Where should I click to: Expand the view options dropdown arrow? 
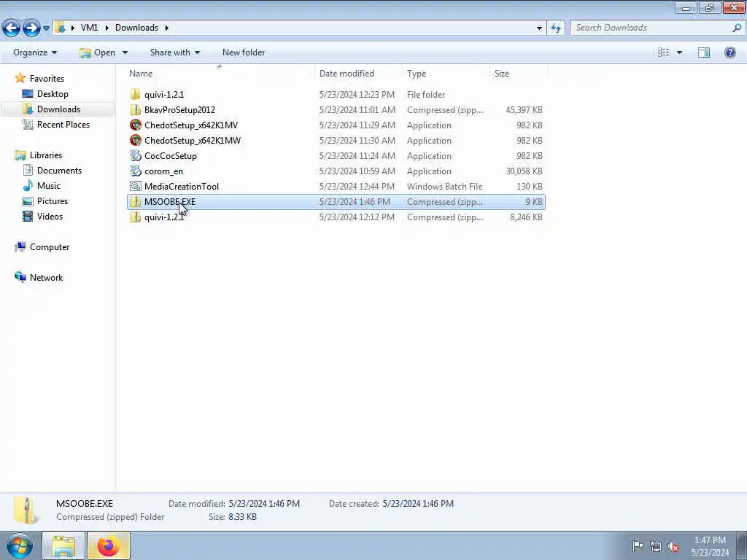tap(679, 52)
